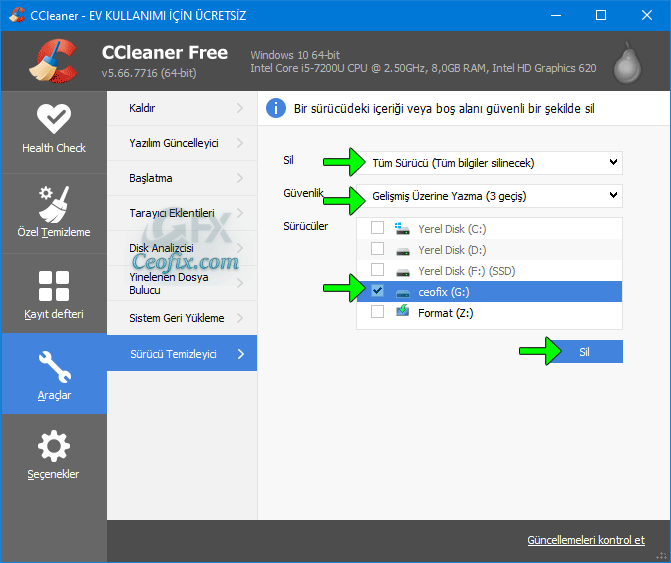Click the Yerel Disk (F:) SSD drive icon
Screen dimensions: 671x563
coord(403,272)
